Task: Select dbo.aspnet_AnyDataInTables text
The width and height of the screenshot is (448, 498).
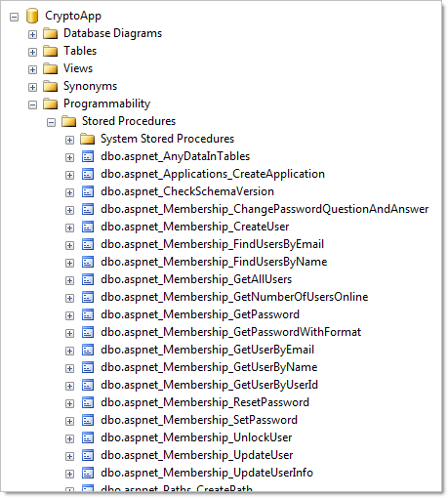Action: [x=175, y=156]
